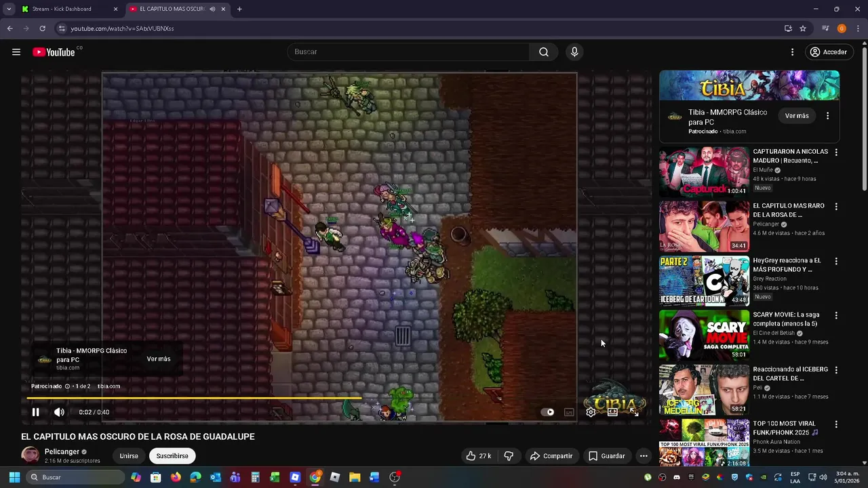Join the channel via Unirse
The image size is (868, 488).
tap(129, 456)
